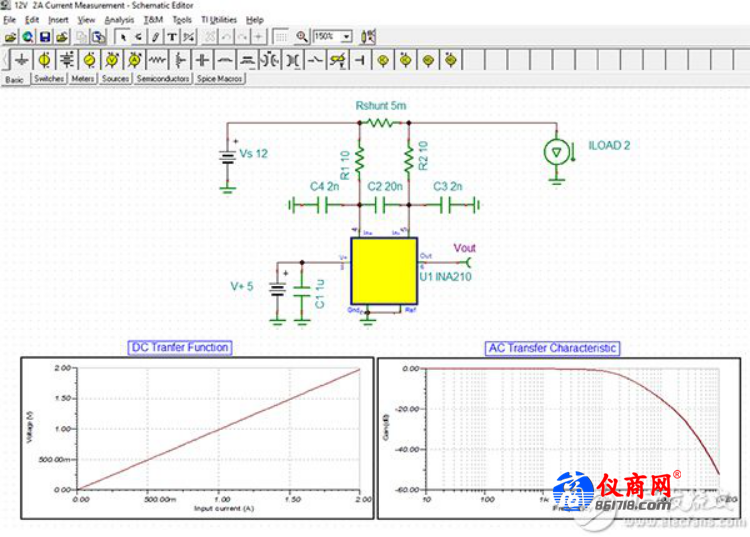The width and height of the screenshot is (750, 537).
Task: Click the C4 2n capacitor
Action: [322, 206]
